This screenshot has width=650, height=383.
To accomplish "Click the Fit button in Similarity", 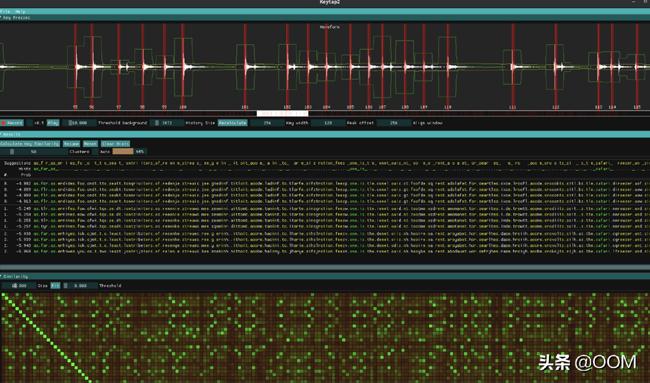I will tap(55, 286).
